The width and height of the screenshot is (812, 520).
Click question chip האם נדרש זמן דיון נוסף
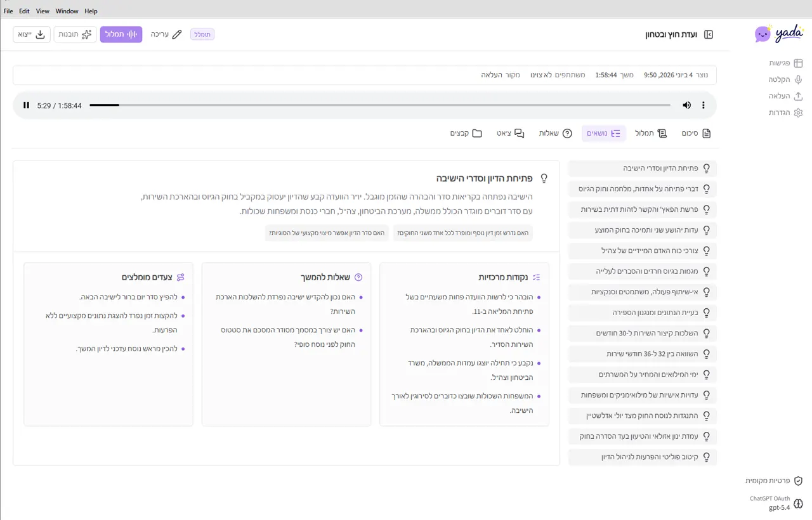click(x=462, y=233)
